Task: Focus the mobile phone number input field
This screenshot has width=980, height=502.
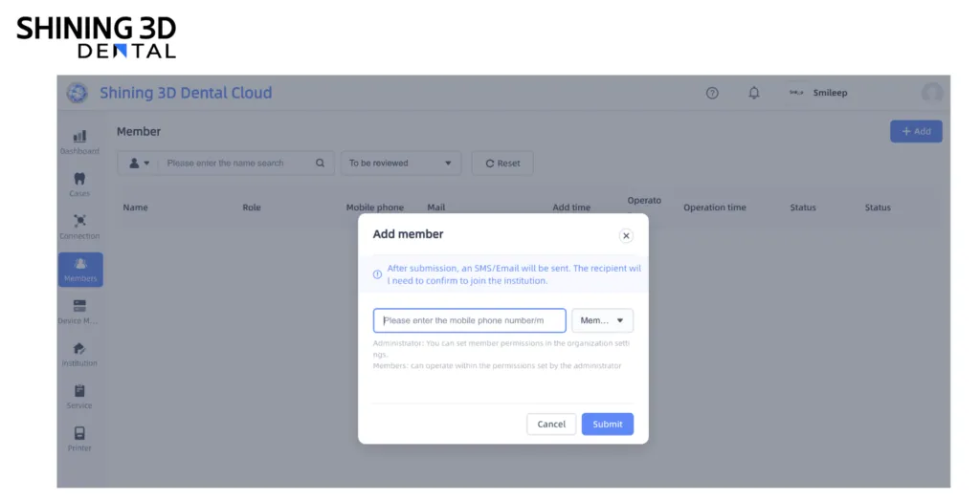Action: click(469, 320)
